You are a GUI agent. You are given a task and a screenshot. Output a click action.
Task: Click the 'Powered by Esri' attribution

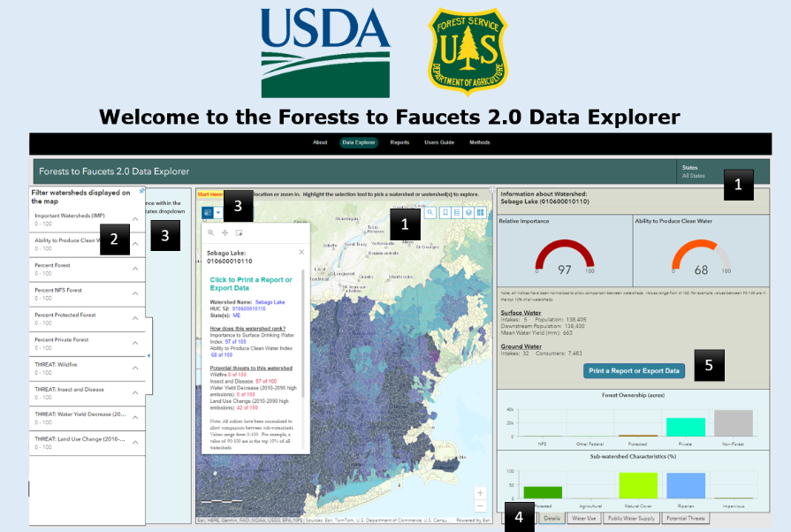pyautogui.click(x=473, y=520)
